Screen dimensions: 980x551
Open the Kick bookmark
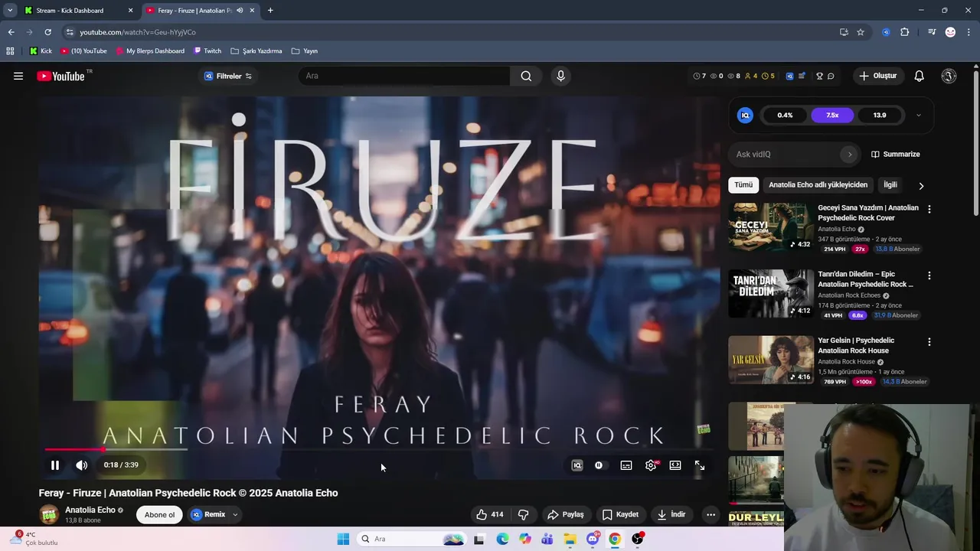(41, 51)
